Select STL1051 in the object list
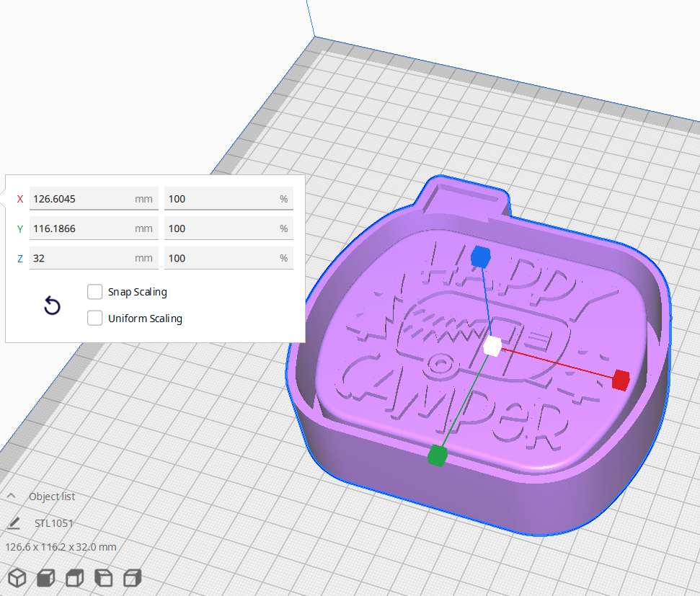 click(x=53, y=522)
